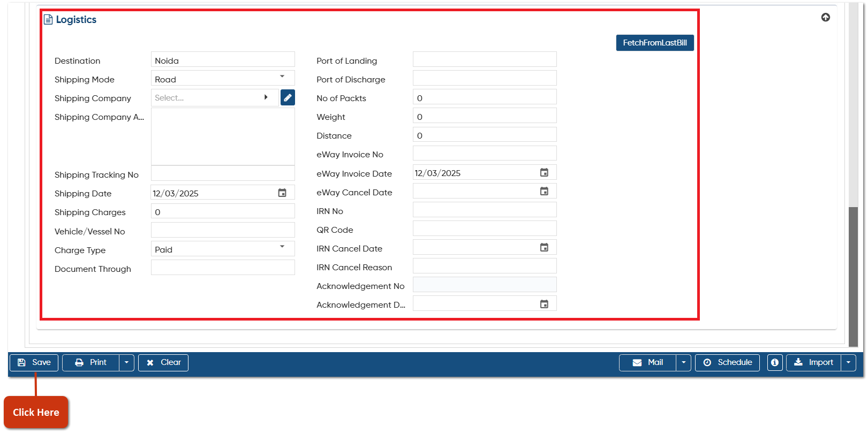Click the 'Charge Type' label
This screenshot has height=434, width=868.
[80, 250]
